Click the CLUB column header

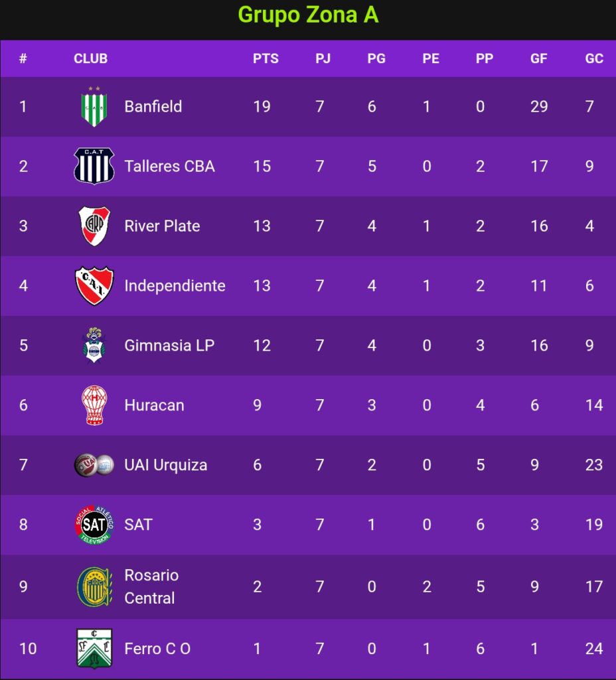tap(90, 58)
